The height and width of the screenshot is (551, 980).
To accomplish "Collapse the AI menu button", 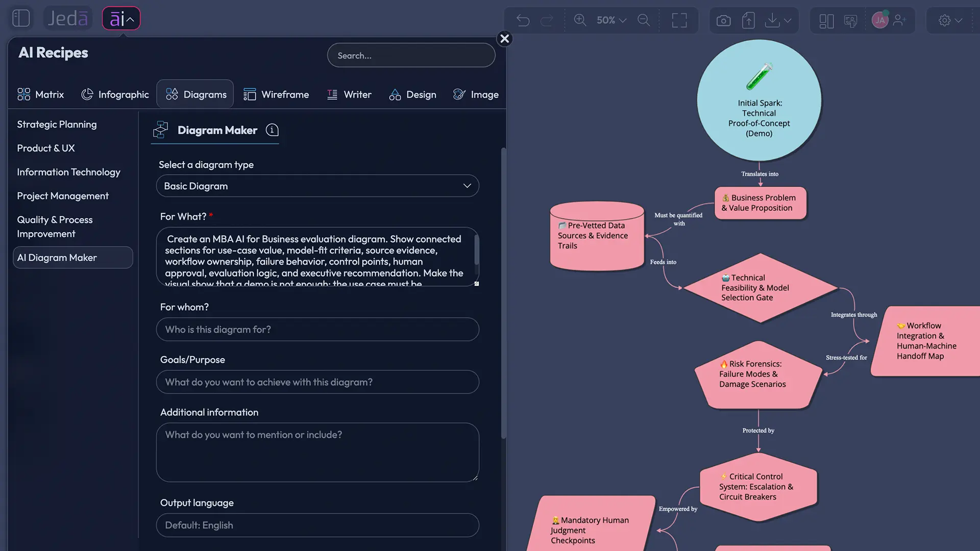I will click(121, 18).
